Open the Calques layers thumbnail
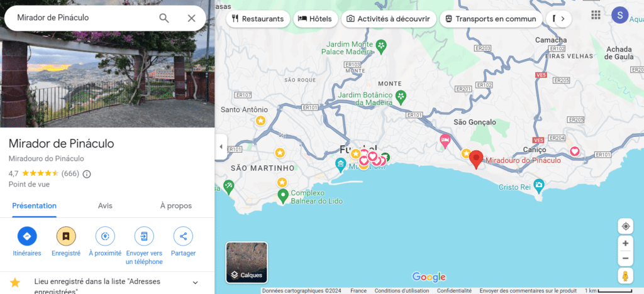This screenshot has width=644, height=294. point(247,263)
